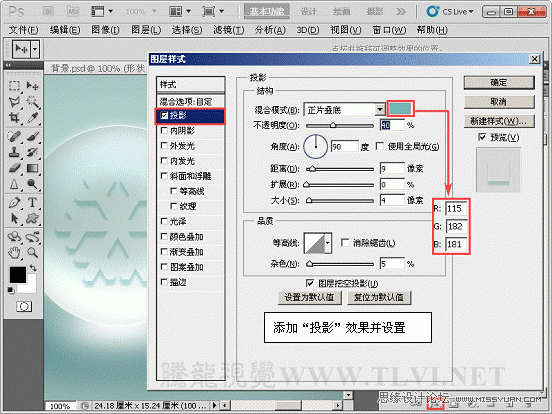Show more workspaces via double-chevron
The height and width of the screenshot is (414, 552).
point(401,12)
